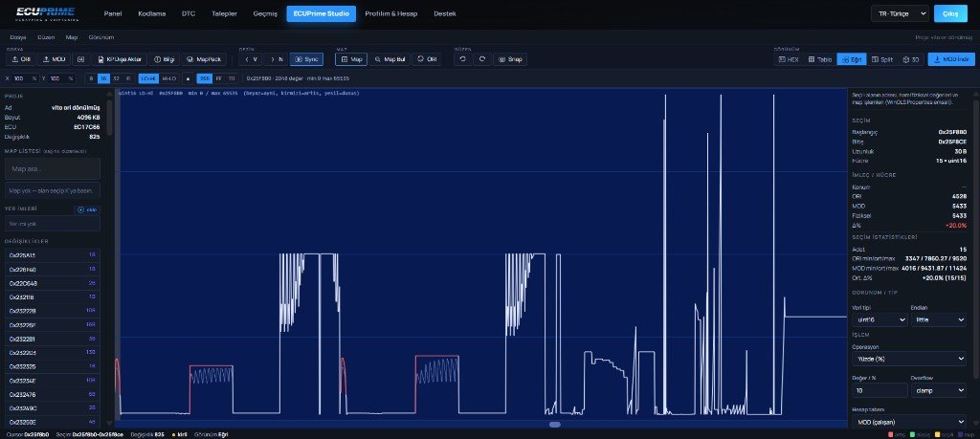Open the Hesap tabanı MOD (çalışan) dropdown

pyautogui.click(x=909, y=422)
